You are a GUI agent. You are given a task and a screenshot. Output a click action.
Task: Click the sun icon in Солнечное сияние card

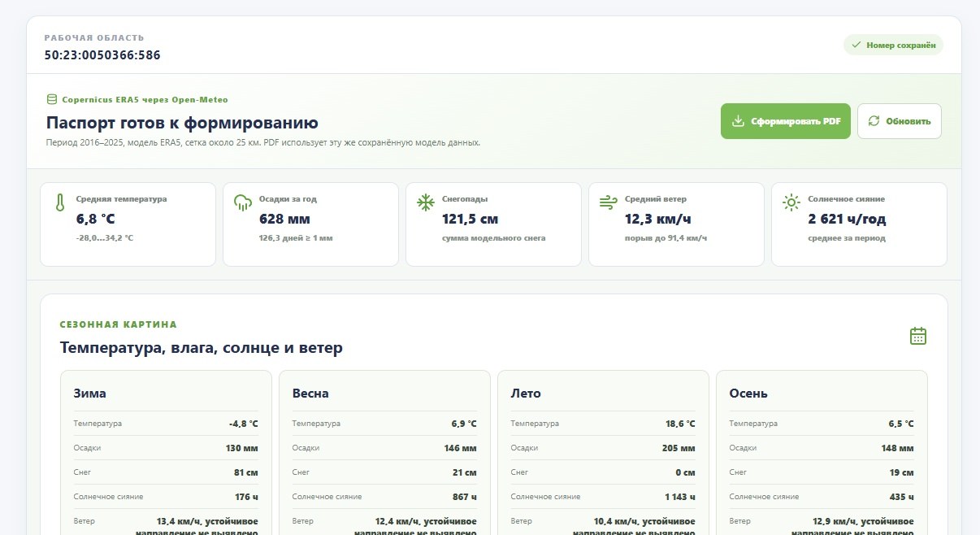click(791, 203)
